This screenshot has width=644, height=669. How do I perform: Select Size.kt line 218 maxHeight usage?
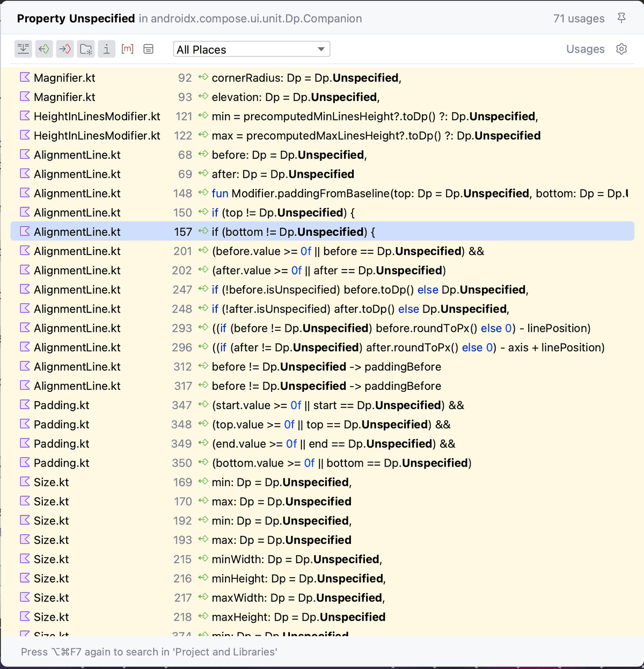tap(322, 617)
